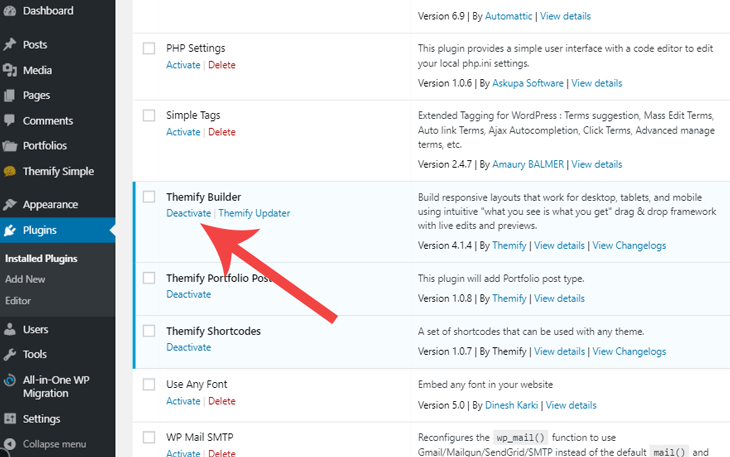Click the Users person icon

click(9, 329)
